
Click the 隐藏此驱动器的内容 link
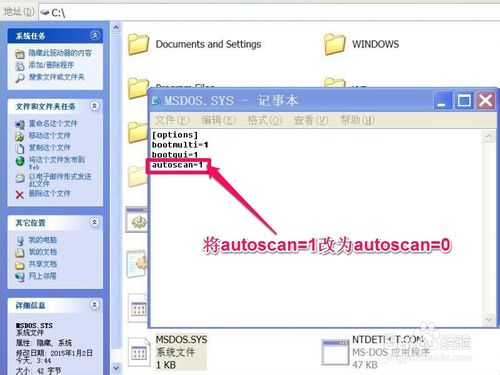click(60, 53)
